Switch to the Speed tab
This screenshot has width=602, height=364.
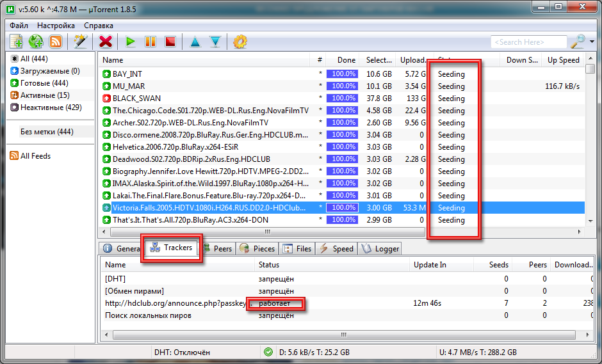(x=337, y=249)
